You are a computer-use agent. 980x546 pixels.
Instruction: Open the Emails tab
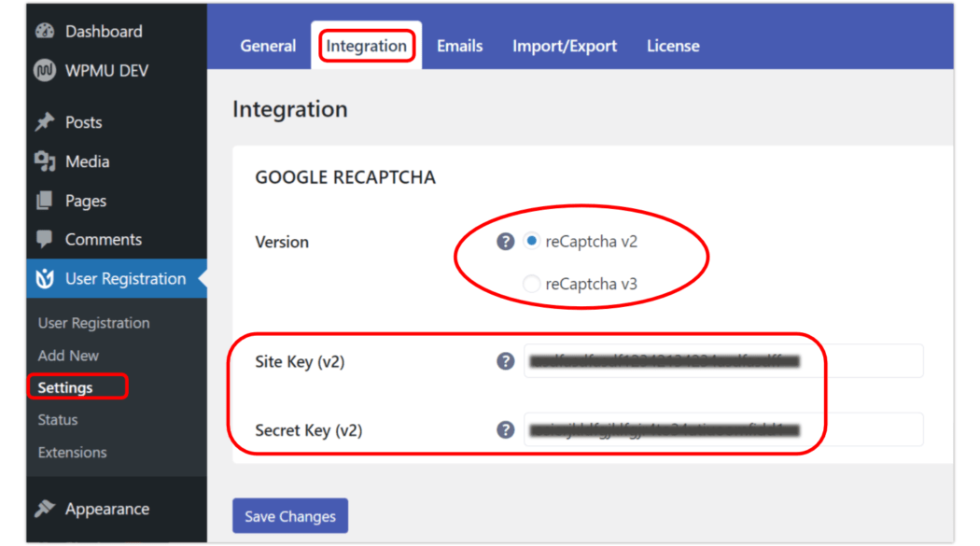[459, 45]
